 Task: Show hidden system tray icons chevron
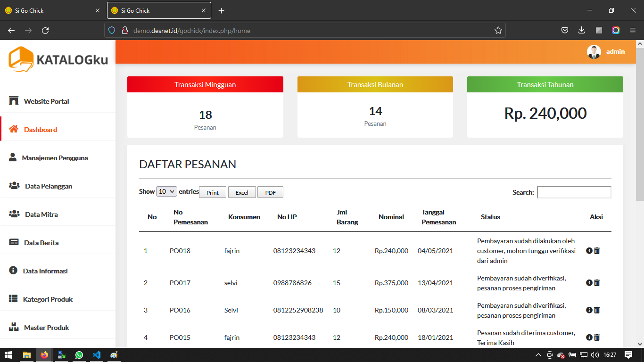click(x=538, y=355)
